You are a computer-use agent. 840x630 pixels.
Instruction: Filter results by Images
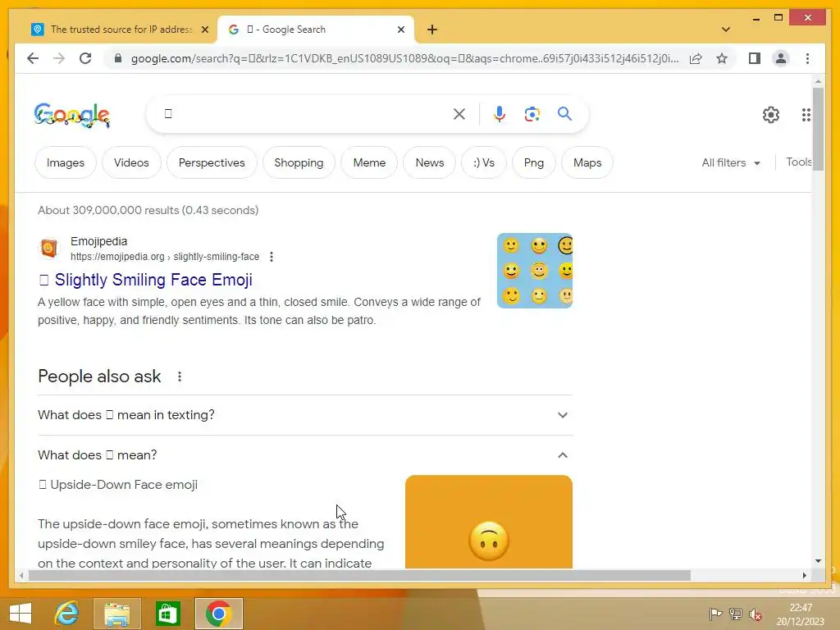(x=66, y=162)
